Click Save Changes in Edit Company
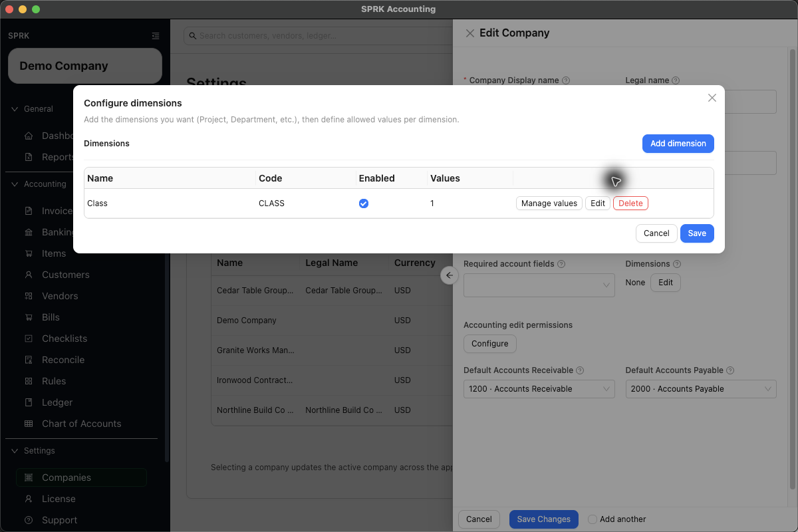798x532 pixels. (x=544, y=519)
